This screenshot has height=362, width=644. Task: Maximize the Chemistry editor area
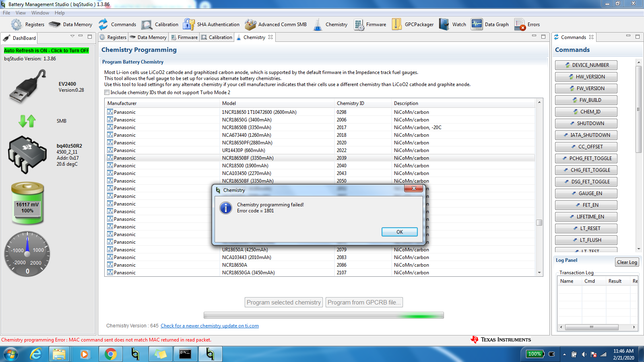tap(543, 36)
